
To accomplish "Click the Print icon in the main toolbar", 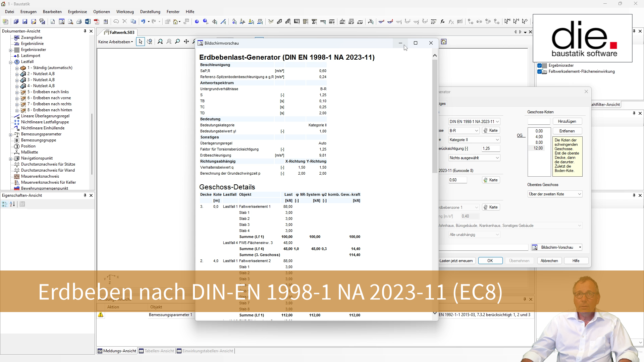I will point(79,21).
